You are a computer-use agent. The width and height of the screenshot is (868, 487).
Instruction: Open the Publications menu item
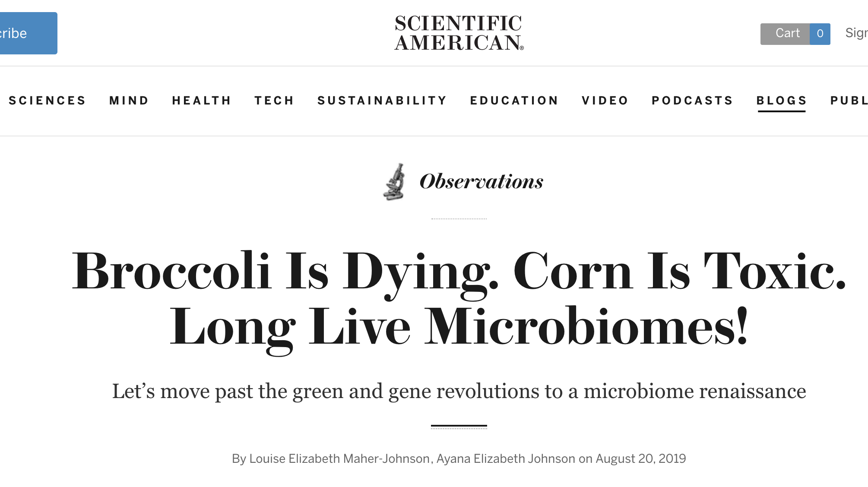click(x=849, y=101)
